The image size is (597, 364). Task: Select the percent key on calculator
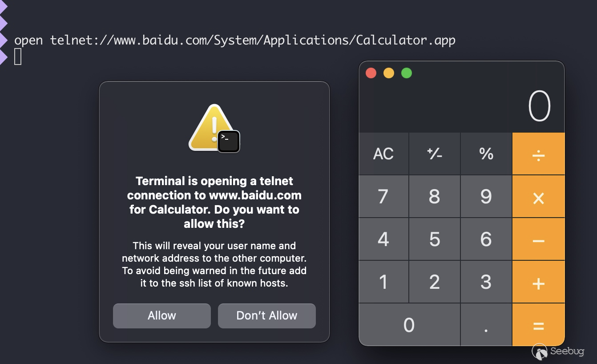486,154
